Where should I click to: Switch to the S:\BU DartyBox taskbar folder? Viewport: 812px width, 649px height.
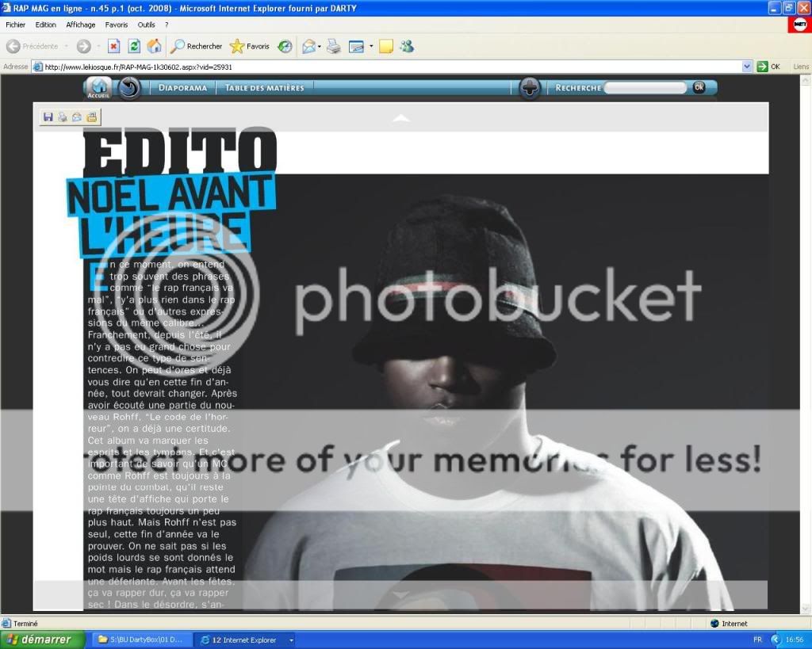(x=140, y=639)
